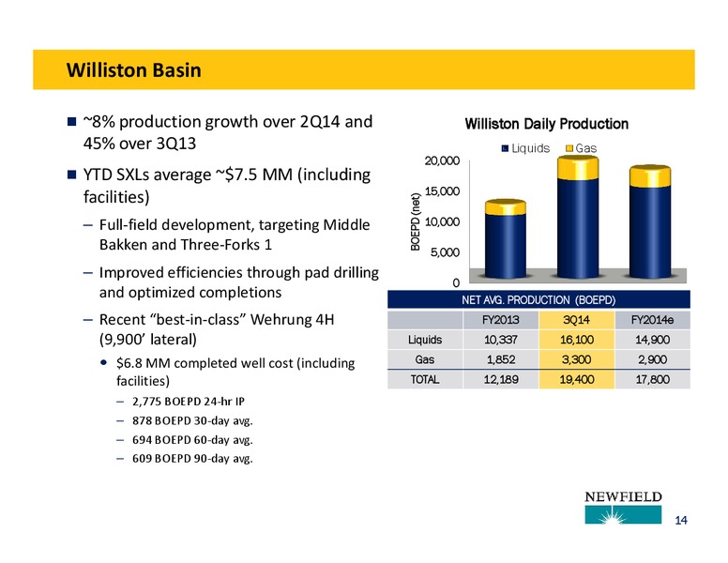
Task: Click the FY2013 production bar
Action: point(505,238)
